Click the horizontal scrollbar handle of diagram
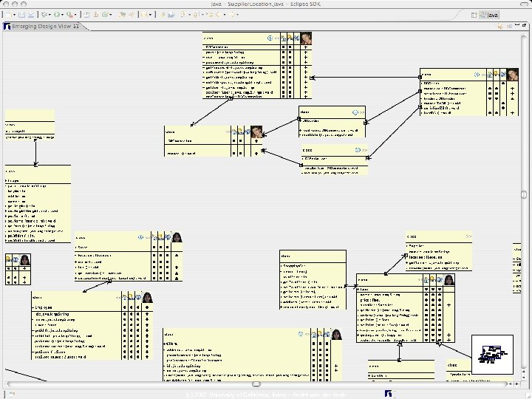Image resolution: width=532 pixels, height=399 pixels. [x=256, y=384]
